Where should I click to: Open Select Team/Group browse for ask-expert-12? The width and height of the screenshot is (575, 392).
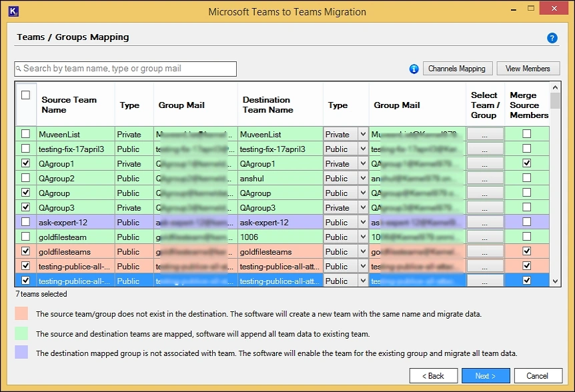(485, 222)
